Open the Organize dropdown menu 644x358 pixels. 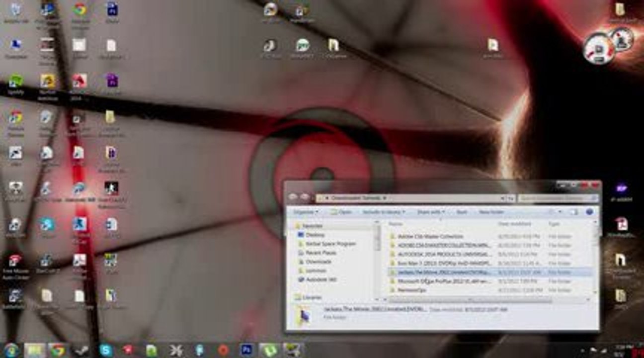click(x=306, y=212)
